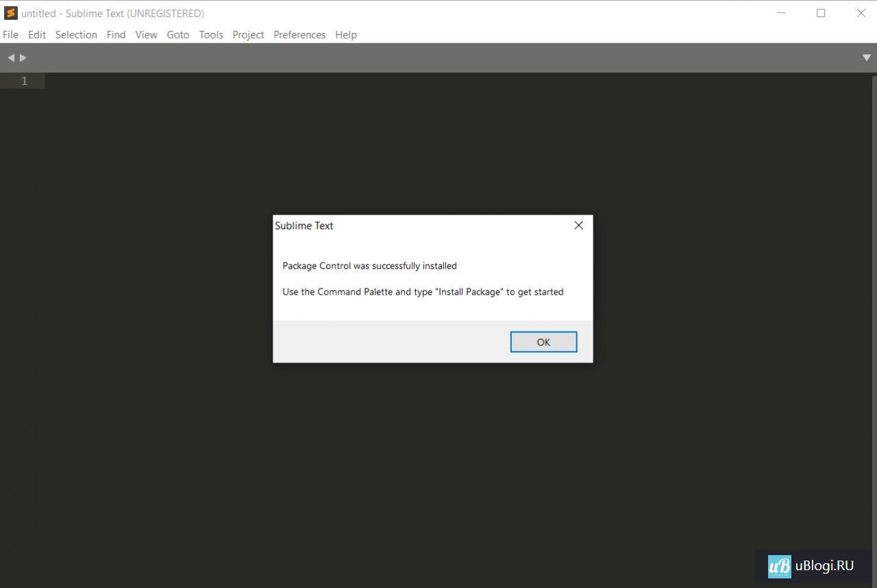Close the main Sublime Text window
This screenshot has width=877, height=588.
click(861, 13)
